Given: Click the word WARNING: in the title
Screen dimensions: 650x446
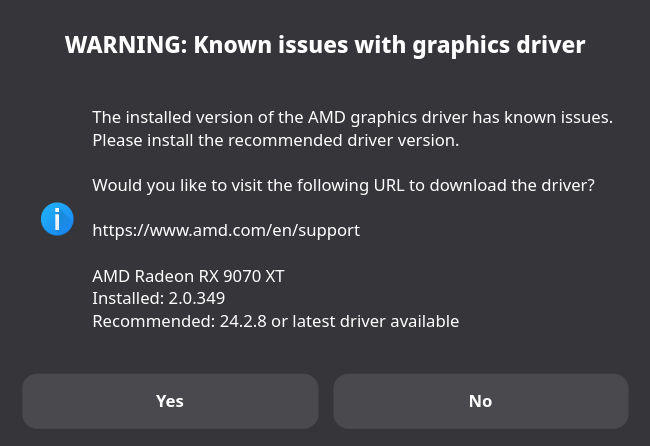Looking at the screenshot, I should pyautogui.click(x=126, y=45).
